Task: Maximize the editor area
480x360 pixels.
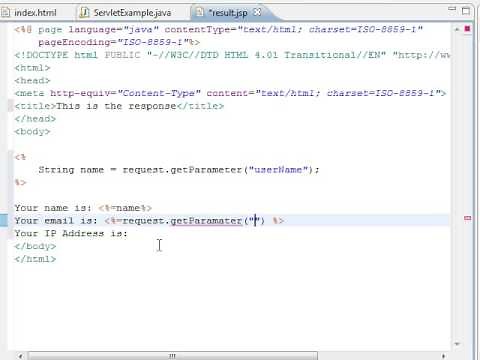Action: 466,11
